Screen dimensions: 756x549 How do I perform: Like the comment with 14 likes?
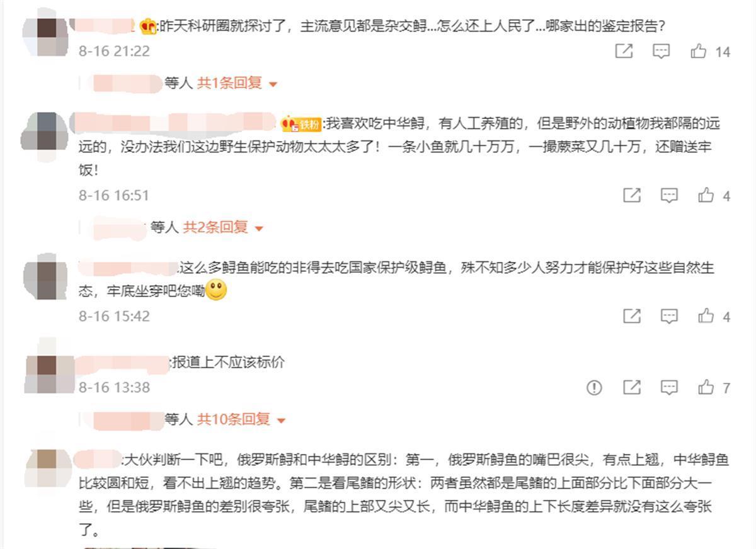pyautogui.click(x=698, y=52)
